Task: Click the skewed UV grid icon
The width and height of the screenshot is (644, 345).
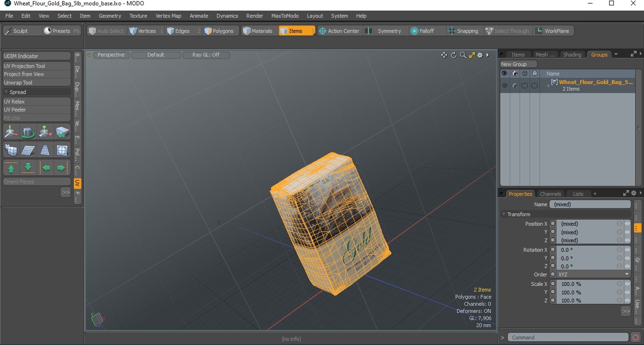Action: (x=28, y=150)
